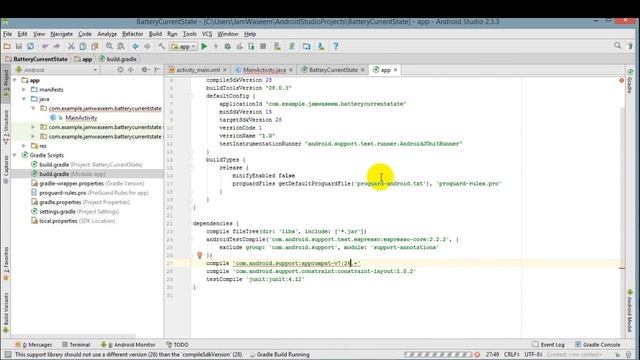Run the app with the green play icon

tap(204, 47)
